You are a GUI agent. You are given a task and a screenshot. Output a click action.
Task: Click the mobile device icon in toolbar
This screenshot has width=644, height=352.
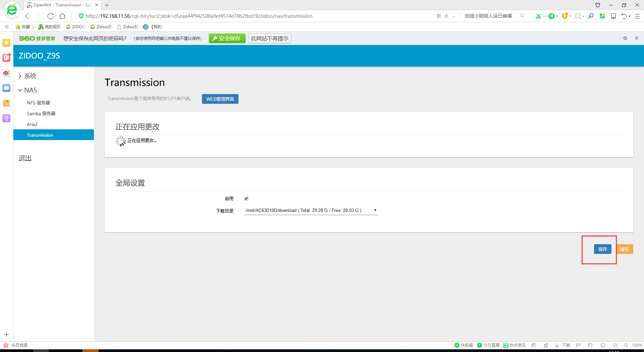[613, 16]
